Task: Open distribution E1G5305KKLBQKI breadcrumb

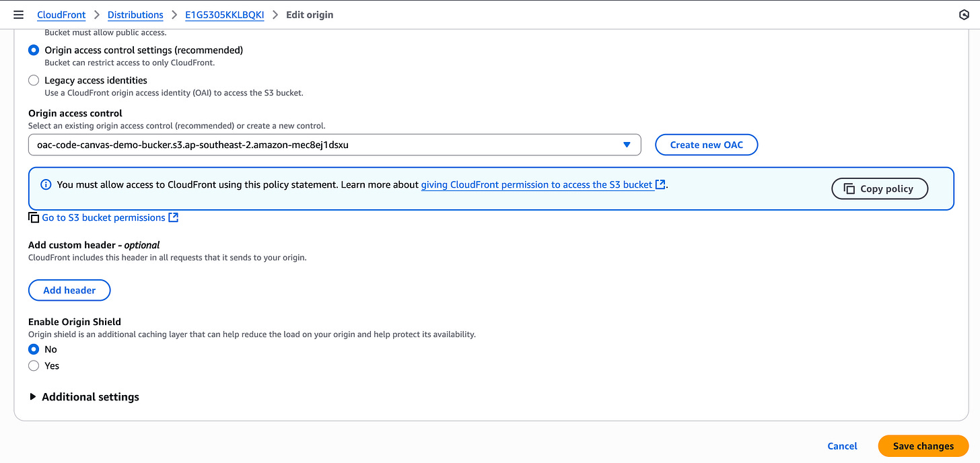Action: point(225,15)
